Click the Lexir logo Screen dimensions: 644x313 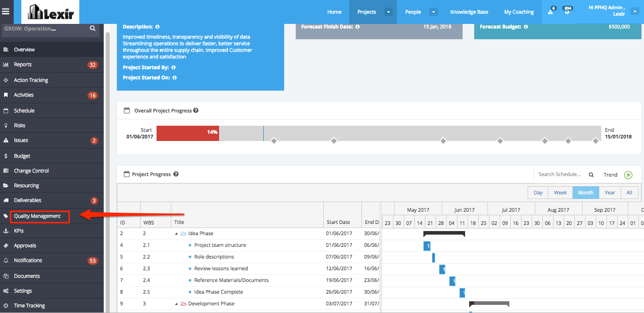[51, 12]
